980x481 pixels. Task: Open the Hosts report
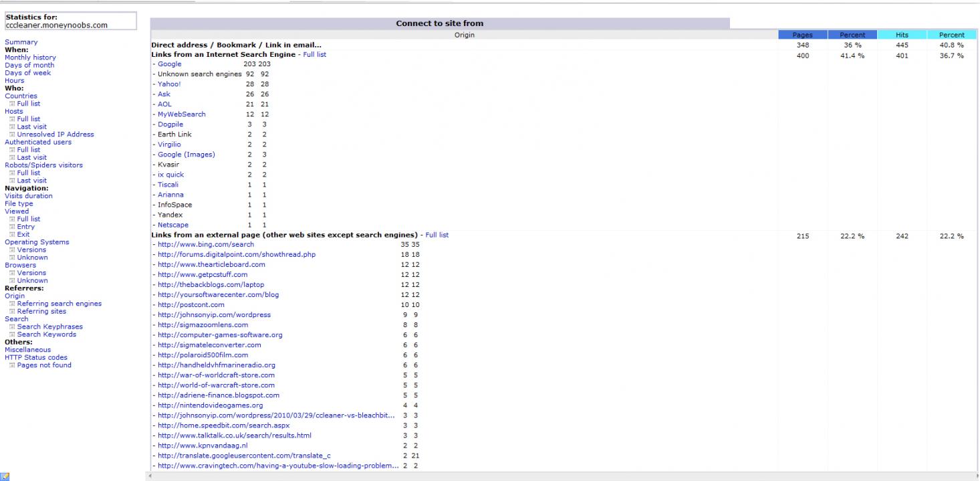coord(13,111)
